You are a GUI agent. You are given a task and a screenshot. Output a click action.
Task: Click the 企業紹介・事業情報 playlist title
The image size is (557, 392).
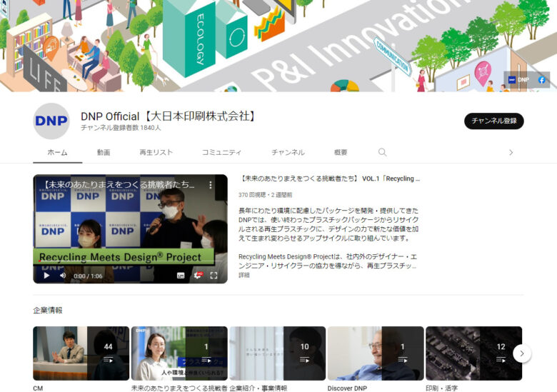coord(259,388)
